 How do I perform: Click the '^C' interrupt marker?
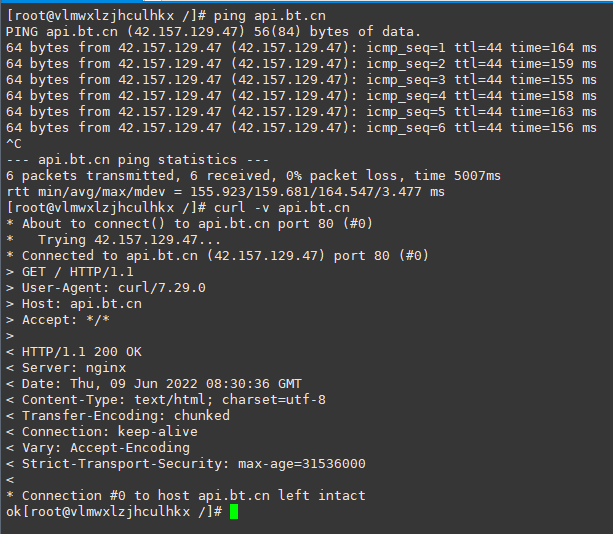14,144
